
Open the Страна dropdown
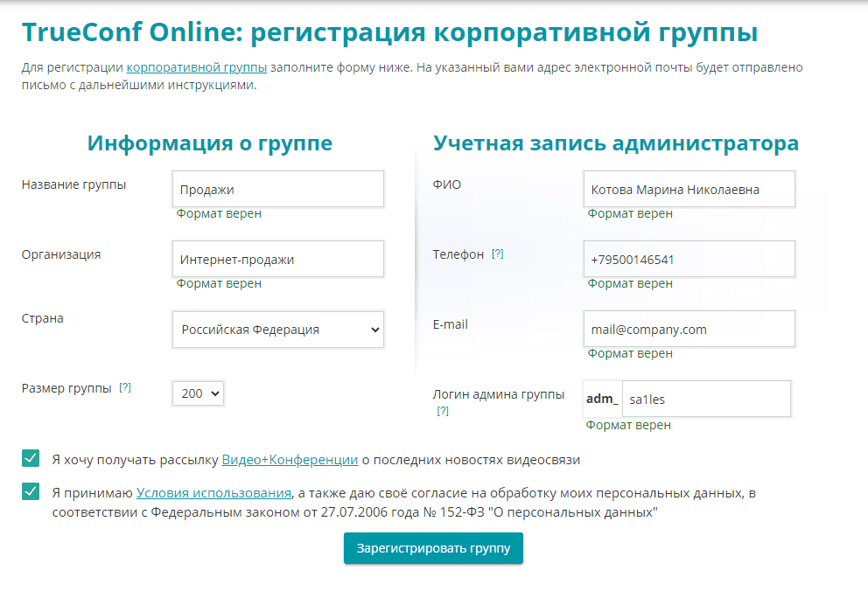point(278,330)
